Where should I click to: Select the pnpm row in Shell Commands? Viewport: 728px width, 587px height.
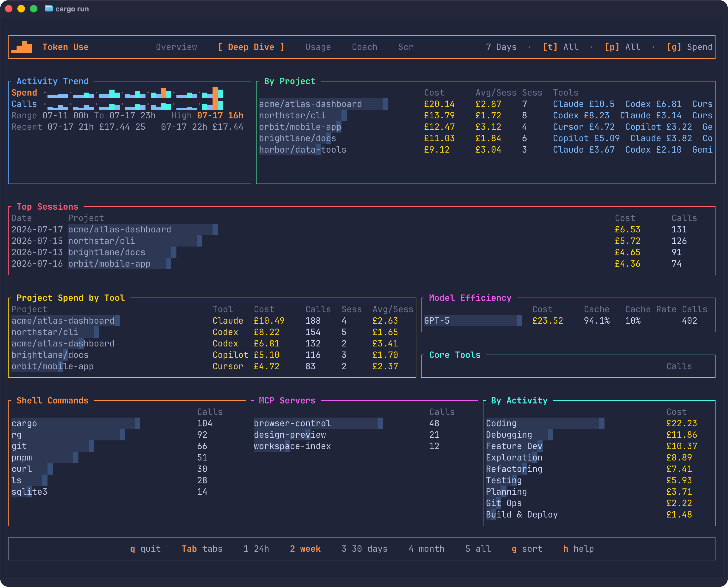tap(127, 457)
